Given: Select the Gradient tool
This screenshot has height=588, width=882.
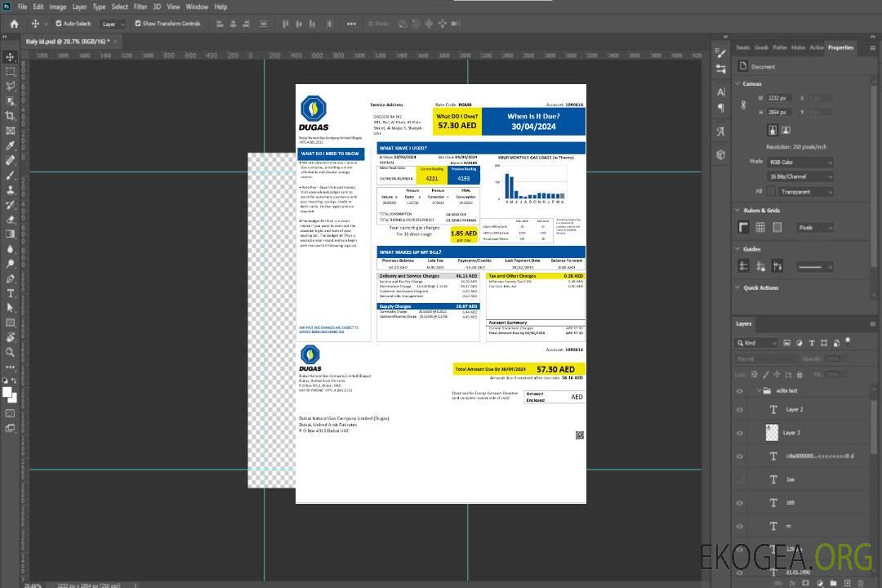Looking at the screenshot, I should tap(10, 234).
